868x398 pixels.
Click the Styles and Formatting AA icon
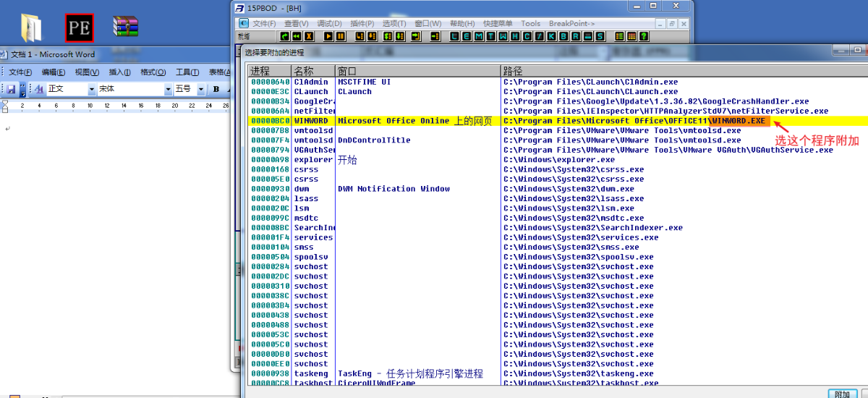tap(39, 89)
